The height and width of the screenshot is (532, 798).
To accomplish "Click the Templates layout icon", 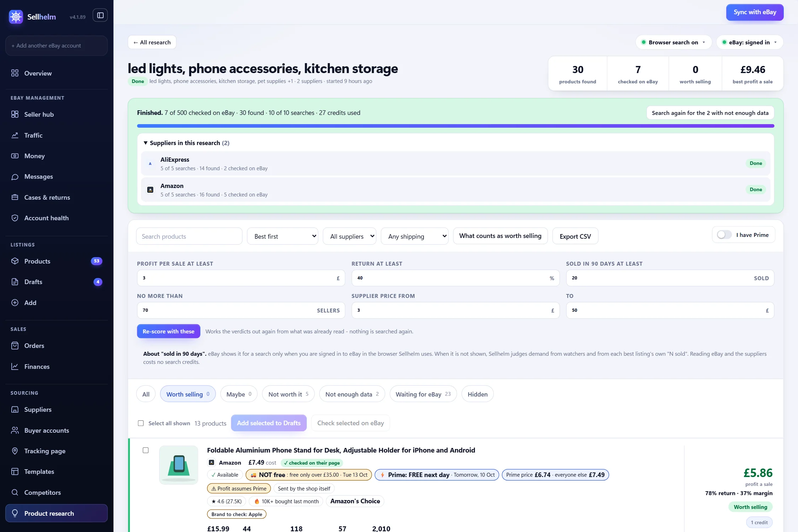I will [x=15, y=471].
